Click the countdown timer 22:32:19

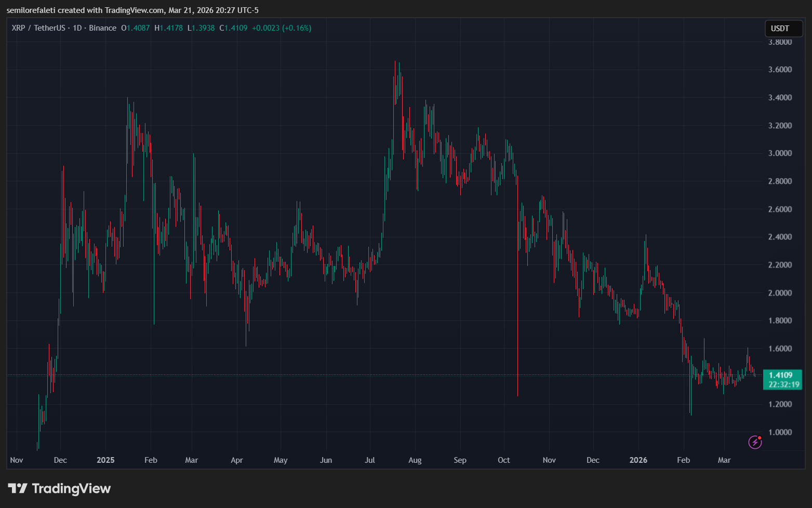coord(782,384)
